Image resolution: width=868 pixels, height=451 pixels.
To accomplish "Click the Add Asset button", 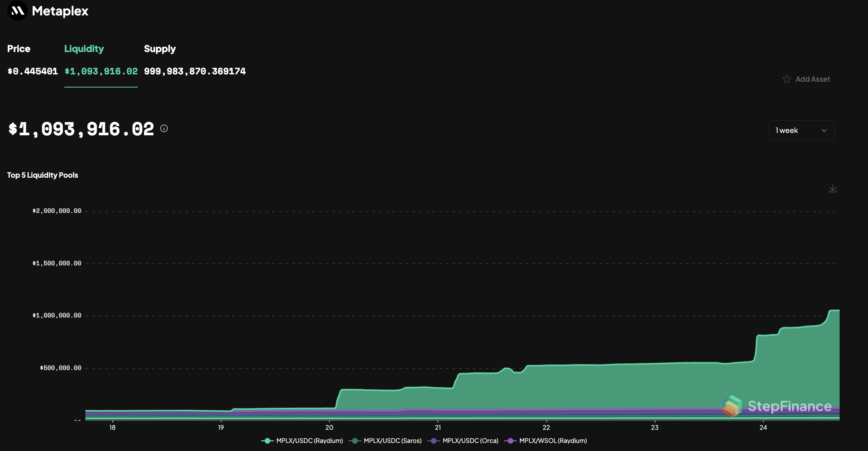I will [813, 79].
